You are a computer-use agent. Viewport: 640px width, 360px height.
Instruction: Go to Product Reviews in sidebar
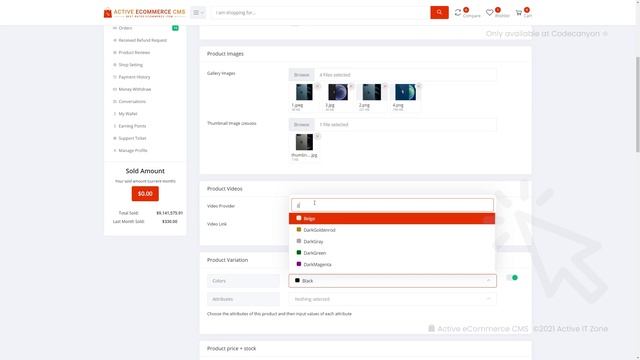point(134,53)
